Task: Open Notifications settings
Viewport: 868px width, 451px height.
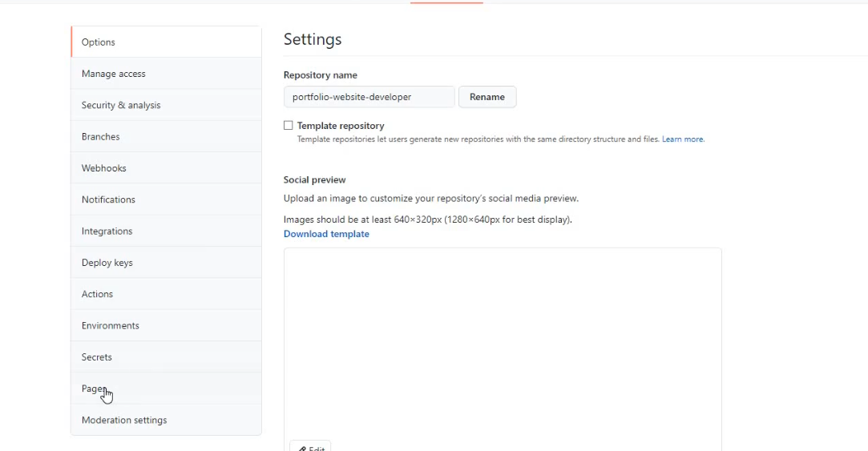Action: pyautogui.click(x=108, y=199)
